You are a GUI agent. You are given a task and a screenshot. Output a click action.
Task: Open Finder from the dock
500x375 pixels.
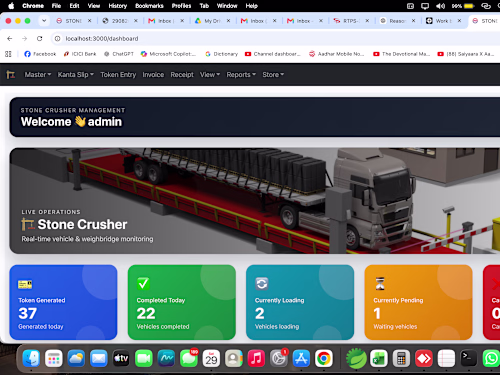(31, 359)
